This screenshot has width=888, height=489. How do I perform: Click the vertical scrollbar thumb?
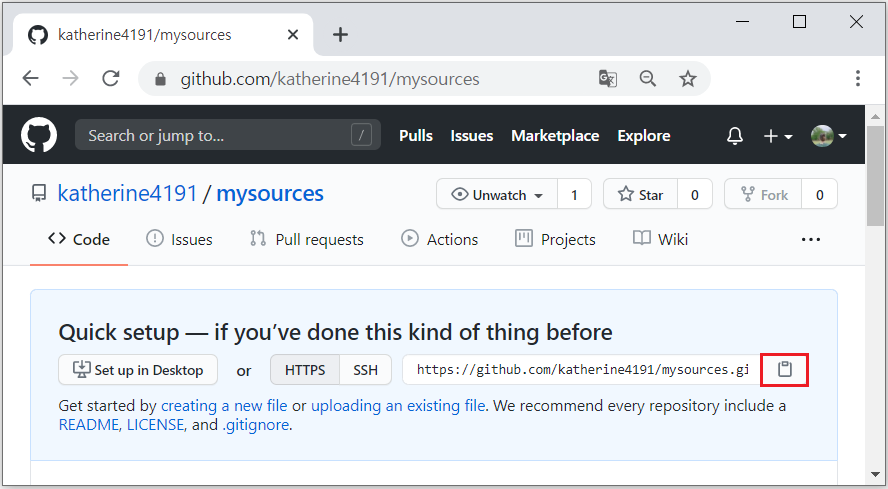point(876,176)
